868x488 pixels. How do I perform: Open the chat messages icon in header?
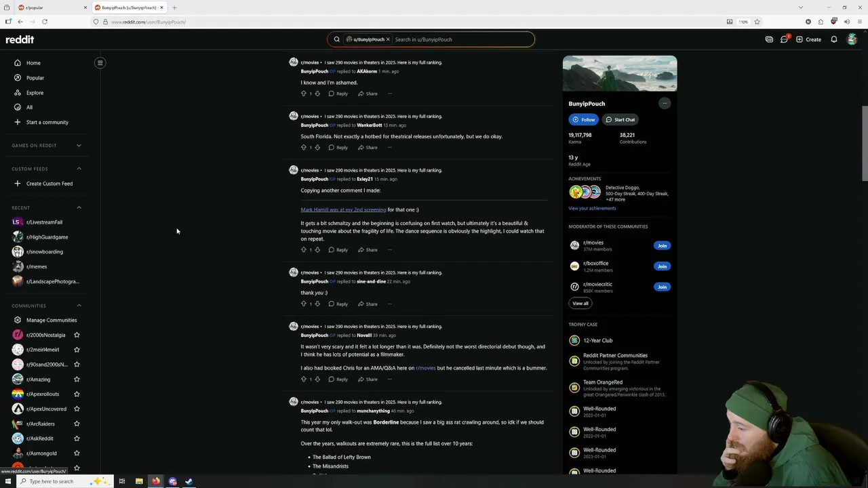coord(785,39)
